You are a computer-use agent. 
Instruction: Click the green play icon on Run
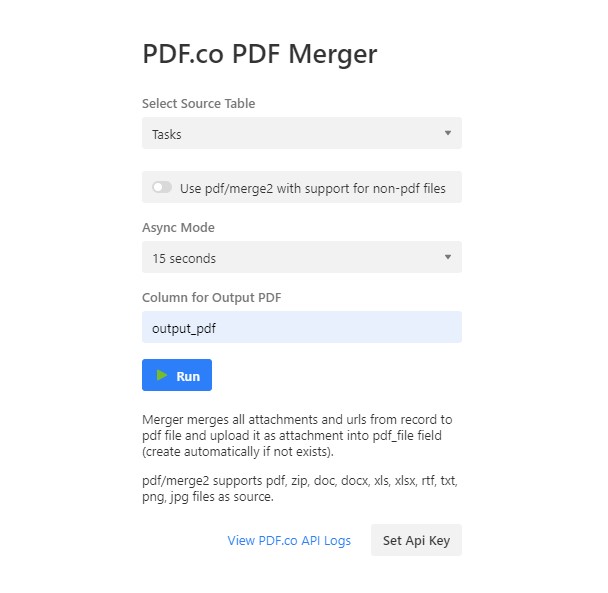click(162, 375)
